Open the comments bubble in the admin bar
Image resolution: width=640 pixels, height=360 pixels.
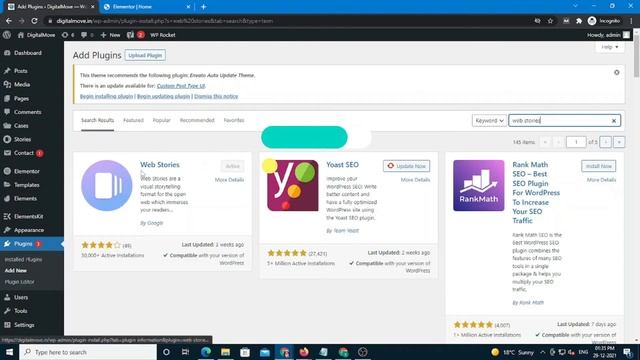click(x=87, y=35)
